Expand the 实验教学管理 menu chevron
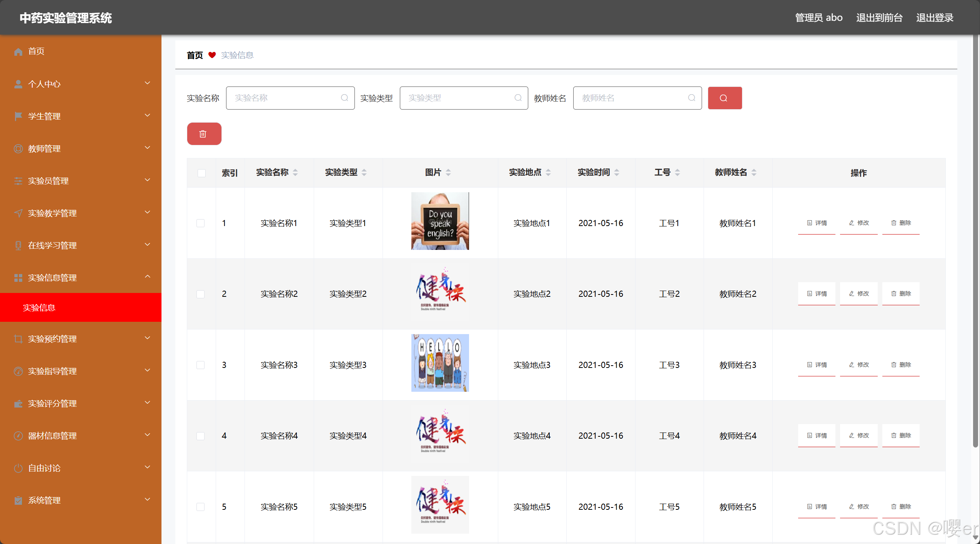The width and height of the screenshot is (980, 544). [147, 212]
